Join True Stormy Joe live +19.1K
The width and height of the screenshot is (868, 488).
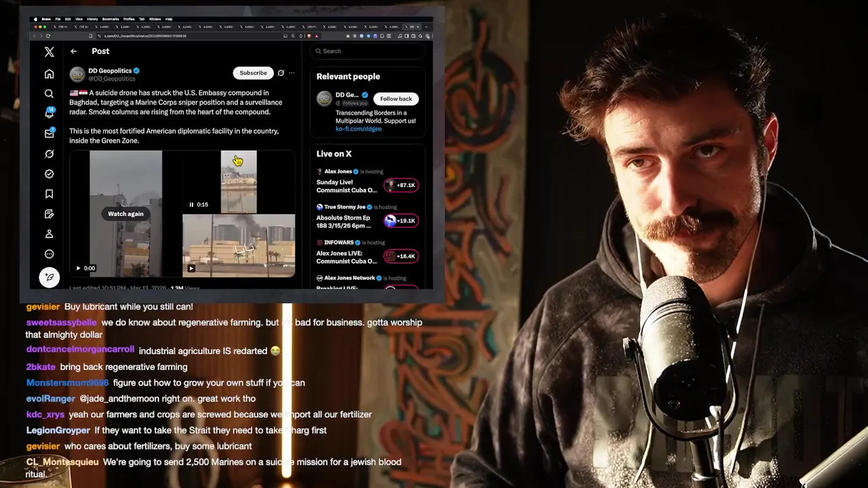(x=400, y=220)
